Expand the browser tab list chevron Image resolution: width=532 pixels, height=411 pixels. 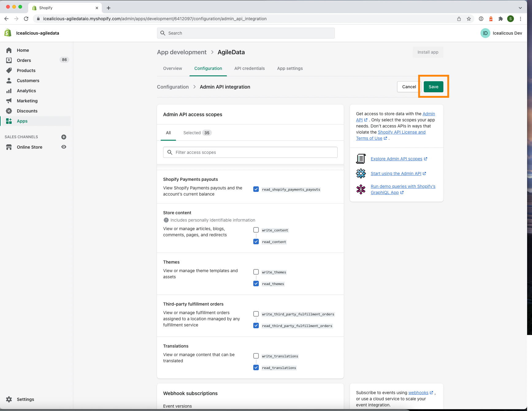520,8
